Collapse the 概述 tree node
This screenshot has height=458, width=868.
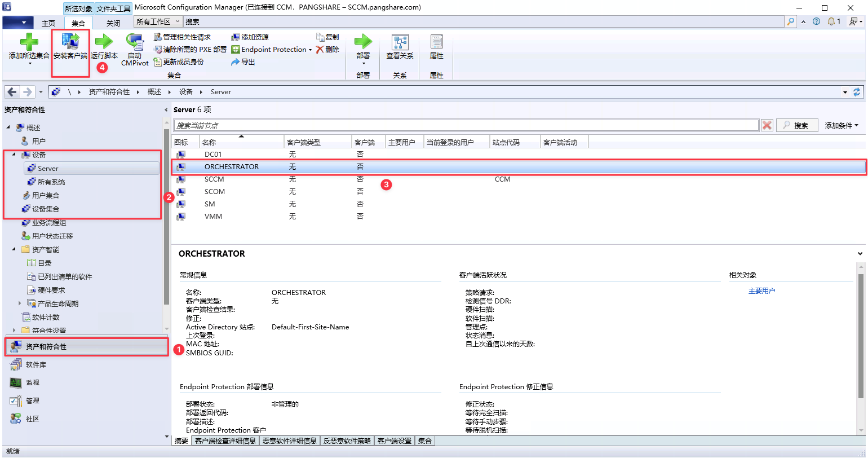click(x=8, y=127)
